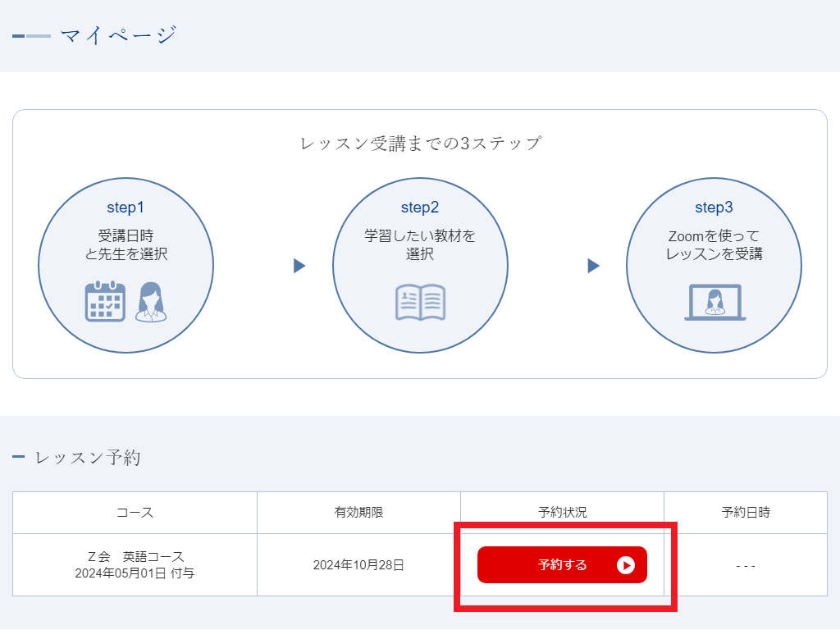Click the マイページ page heading
This screenshot has height=630, width=840.
pyautogui.click(x=118, y=35)
